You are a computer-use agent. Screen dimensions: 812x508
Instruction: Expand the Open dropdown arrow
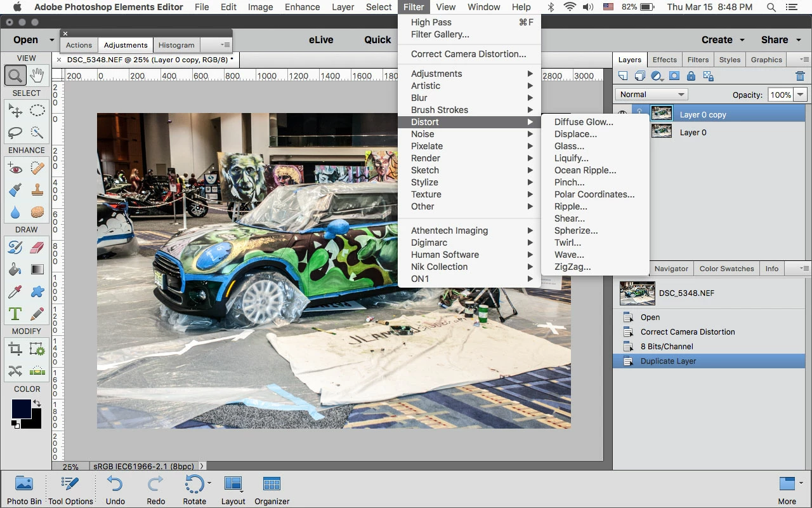point(52,40)
